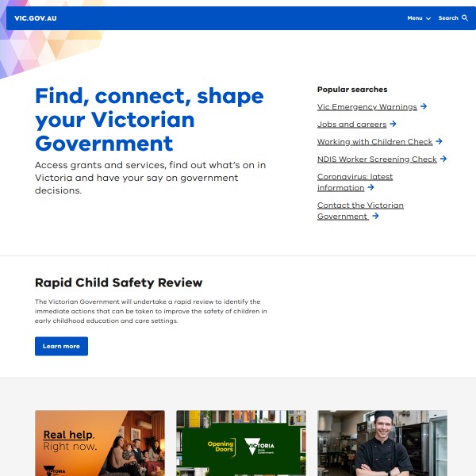This screenshot has width=476, height=476.
Task: Click arrow icon beside Jobs and careers
Action: click(393, 124)
